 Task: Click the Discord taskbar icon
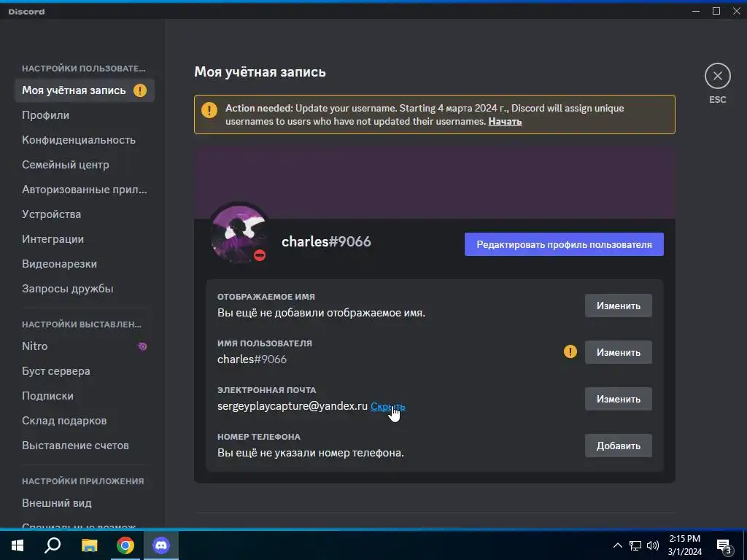(x=161, y=545)
